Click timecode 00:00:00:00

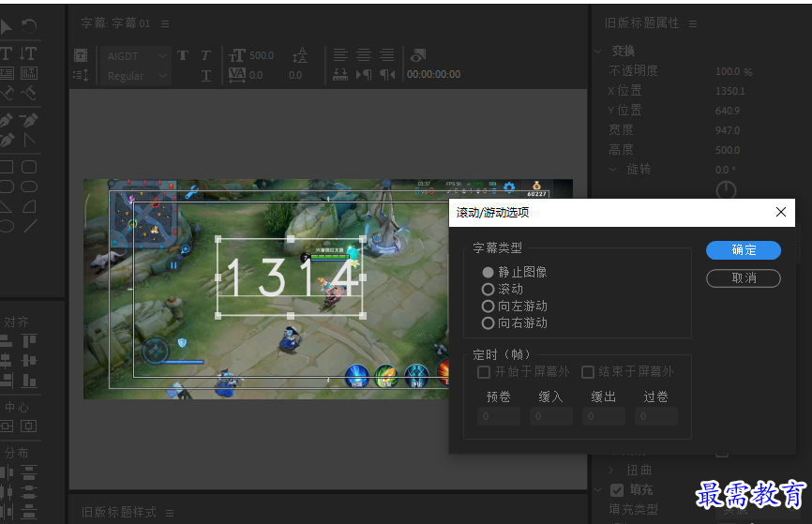[433, 75]
